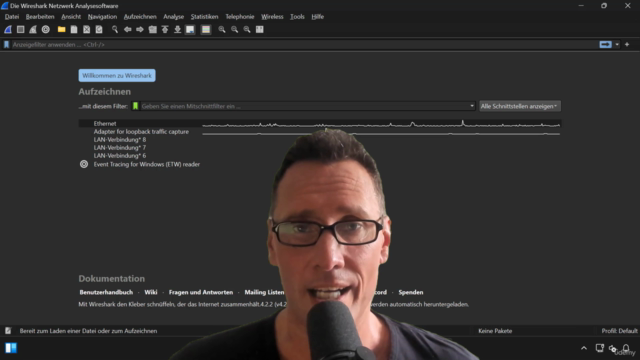The width and height of the screenshot is (640, 360).
Task: Open the display filter history dropdown
Action: tap(617, 44)
